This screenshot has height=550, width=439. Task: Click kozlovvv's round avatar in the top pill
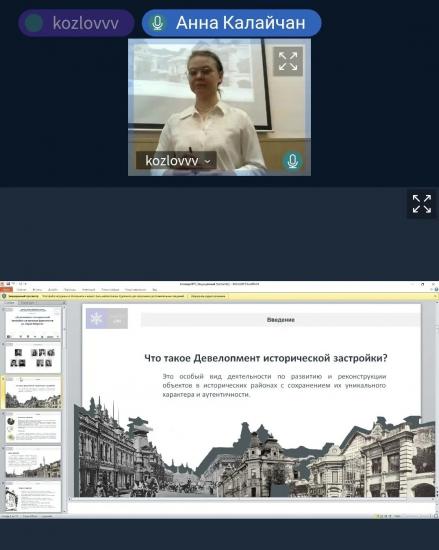(34, 23)
